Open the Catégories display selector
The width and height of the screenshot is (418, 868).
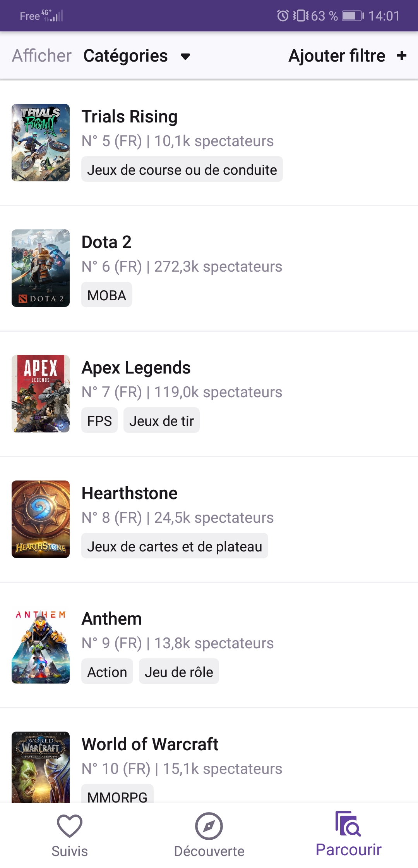[x=126, y=56]
